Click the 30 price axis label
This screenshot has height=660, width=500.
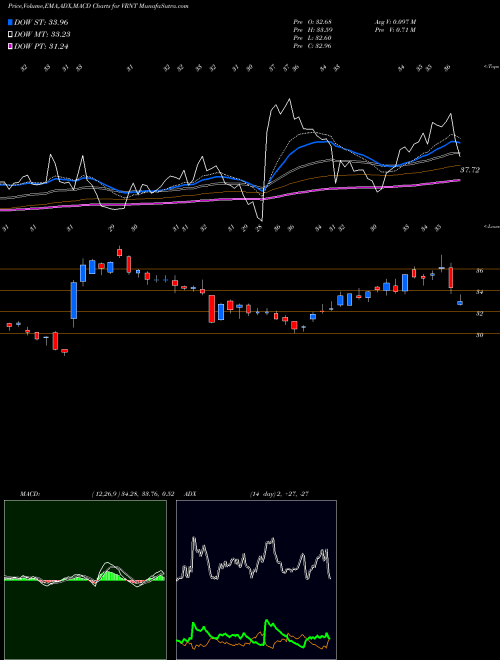[479, 335]
